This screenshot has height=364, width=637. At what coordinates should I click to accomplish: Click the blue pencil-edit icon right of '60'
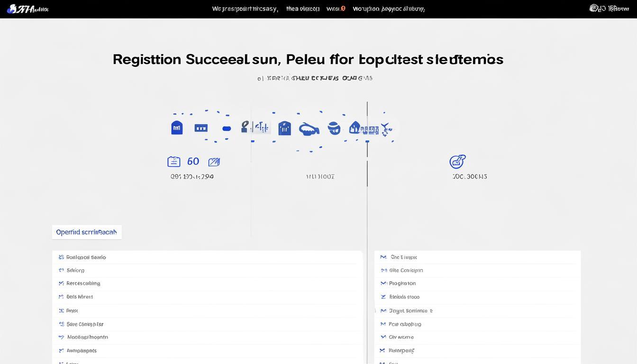coord(214,162)
